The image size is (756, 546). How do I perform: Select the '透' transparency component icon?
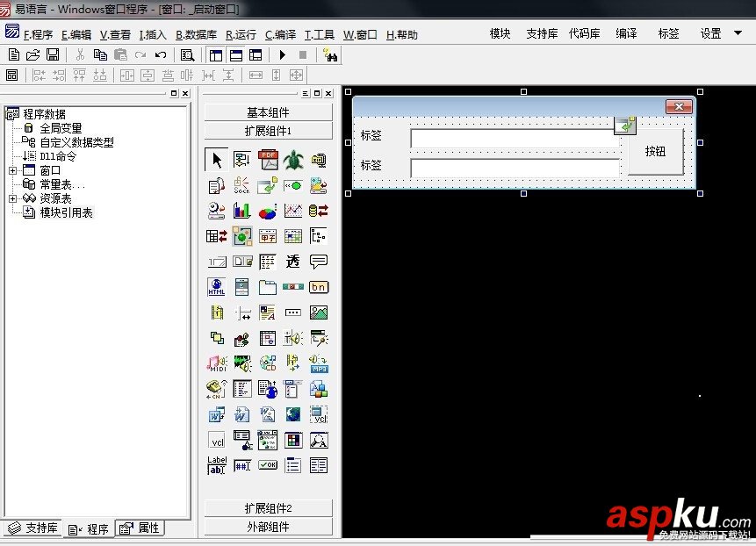click(293, 262)
